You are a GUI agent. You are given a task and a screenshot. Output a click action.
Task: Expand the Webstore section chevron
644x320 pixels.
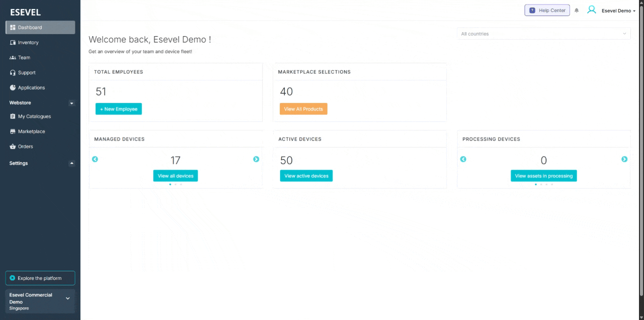(x=71, y=102)
